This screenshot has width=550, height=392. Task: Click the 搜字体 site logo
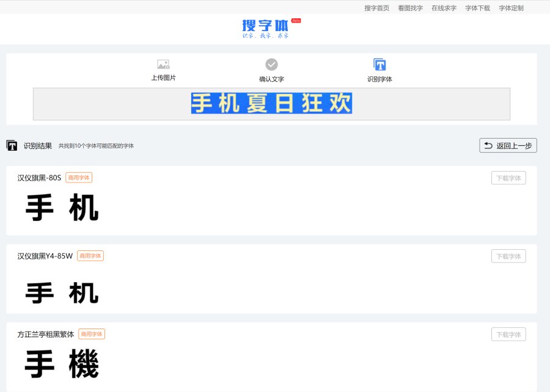265,27
